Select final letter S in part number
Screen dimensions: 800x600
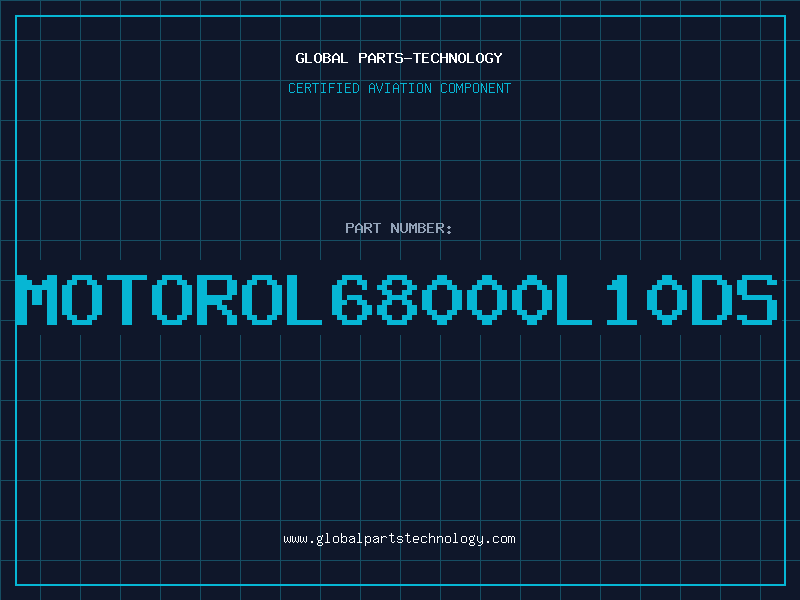coord(757,300)
